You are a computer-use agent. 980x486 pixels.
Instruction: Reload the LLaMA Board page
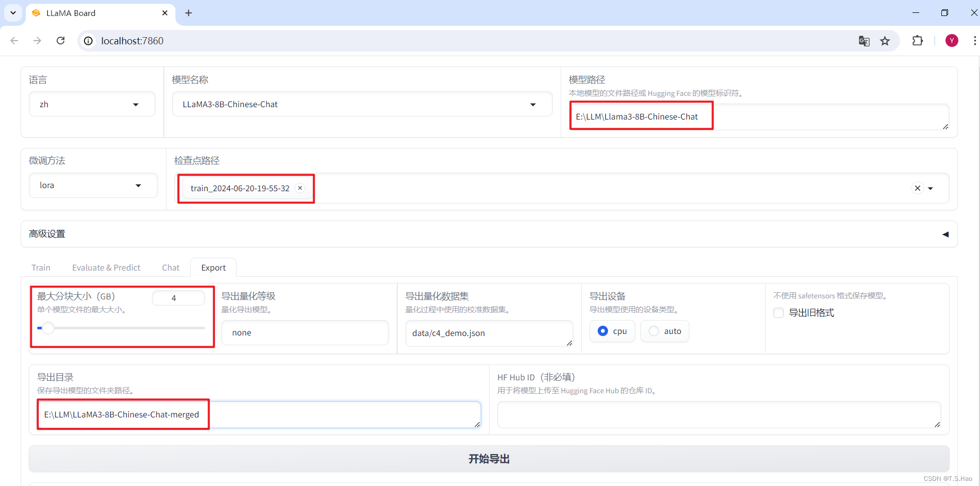click(60, 41)
